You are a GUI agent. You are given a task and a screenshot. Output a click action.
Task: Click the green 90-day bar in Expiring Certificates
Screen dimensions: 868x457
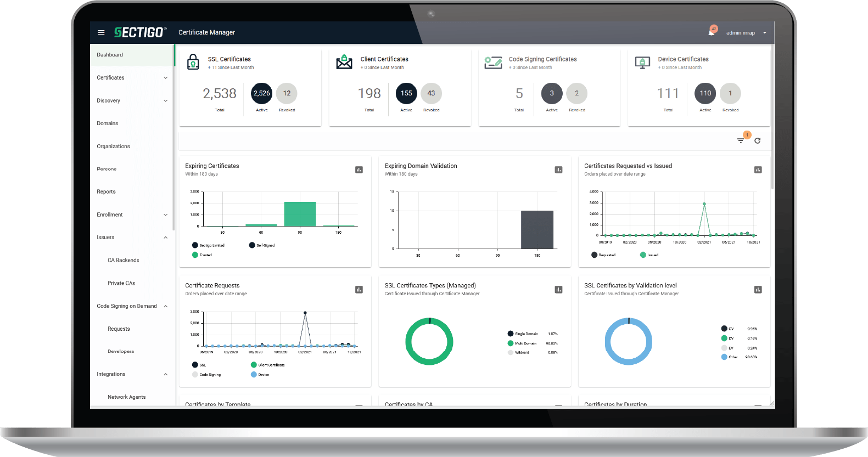(300, 214)
